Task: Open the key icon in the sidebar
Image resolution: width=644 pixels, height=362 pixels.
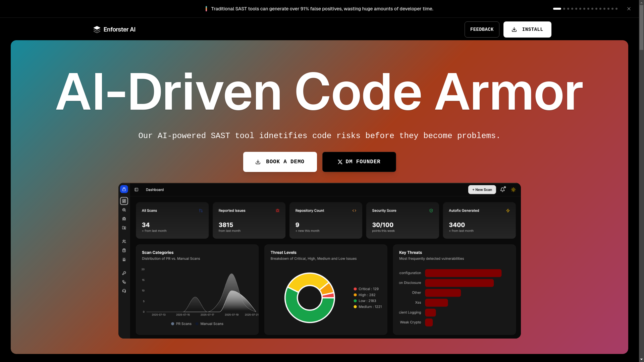Action: click(x=124, y=273)
